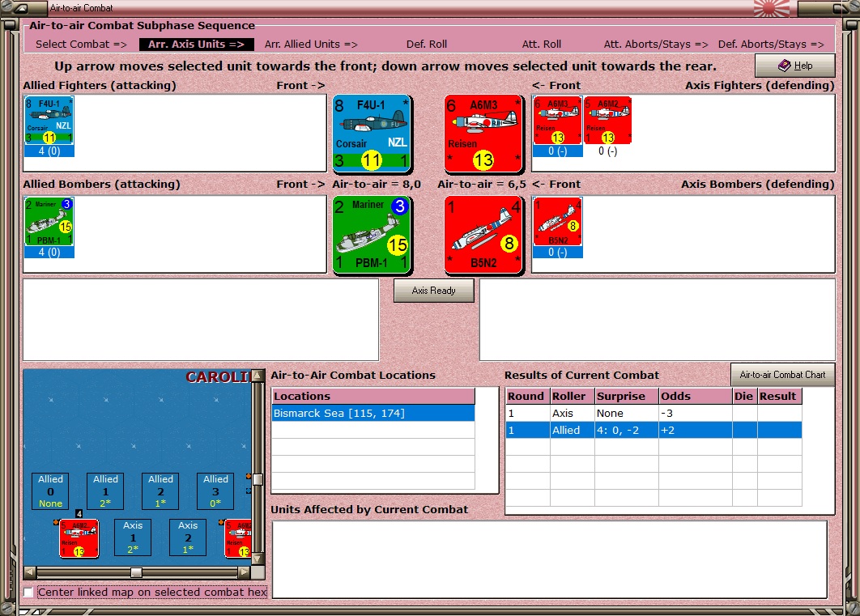Image resolution: width=860 pixels, height=616 pixels.
Task: Click the map horizontal scrollbar thumb
Action: coord(137,573)
